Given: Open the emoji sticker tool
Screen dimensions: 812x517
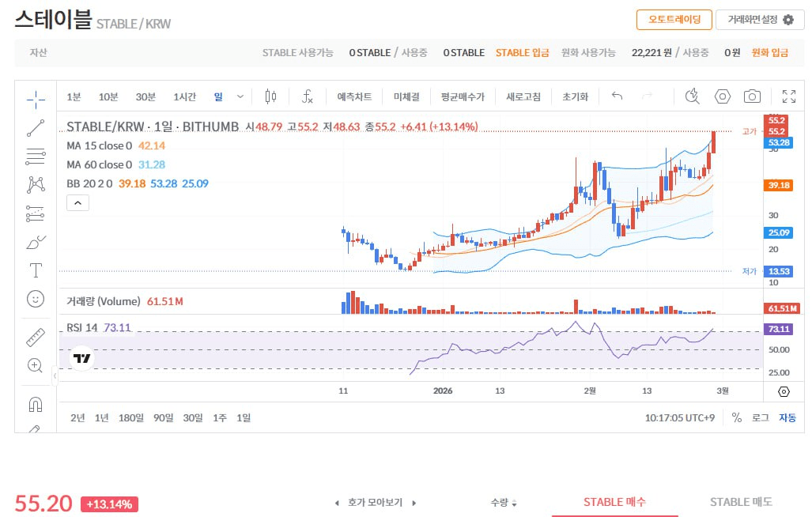Looking at the screenshot, I should 35,299.
